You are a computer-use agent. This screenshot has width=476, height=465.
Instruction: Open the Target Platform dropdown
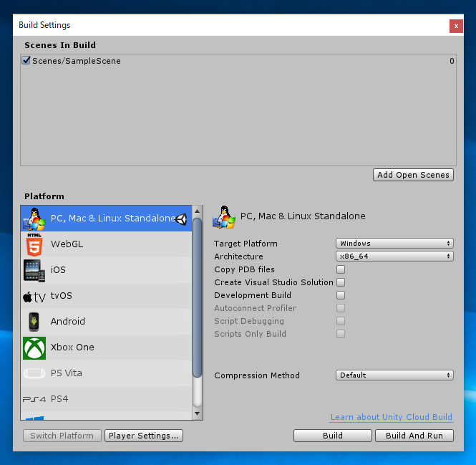pos(394,244)
